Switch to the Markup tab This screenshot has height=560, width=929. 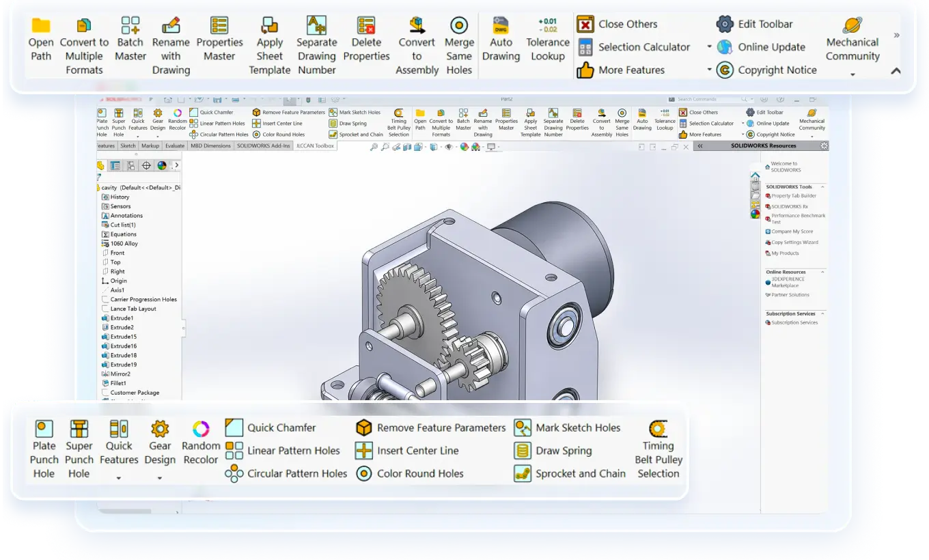[x=150, y=145]
